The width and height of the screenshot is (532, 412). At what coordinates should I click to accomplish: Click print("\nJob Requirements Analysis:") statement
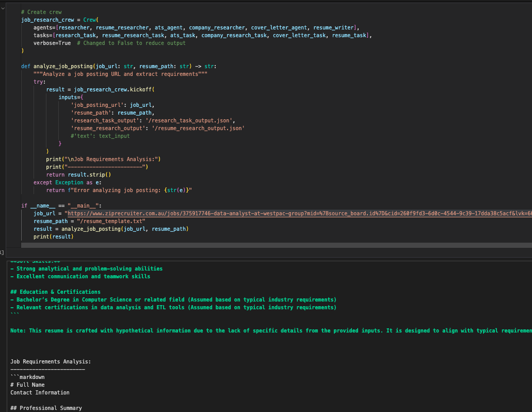pos(103,160)
